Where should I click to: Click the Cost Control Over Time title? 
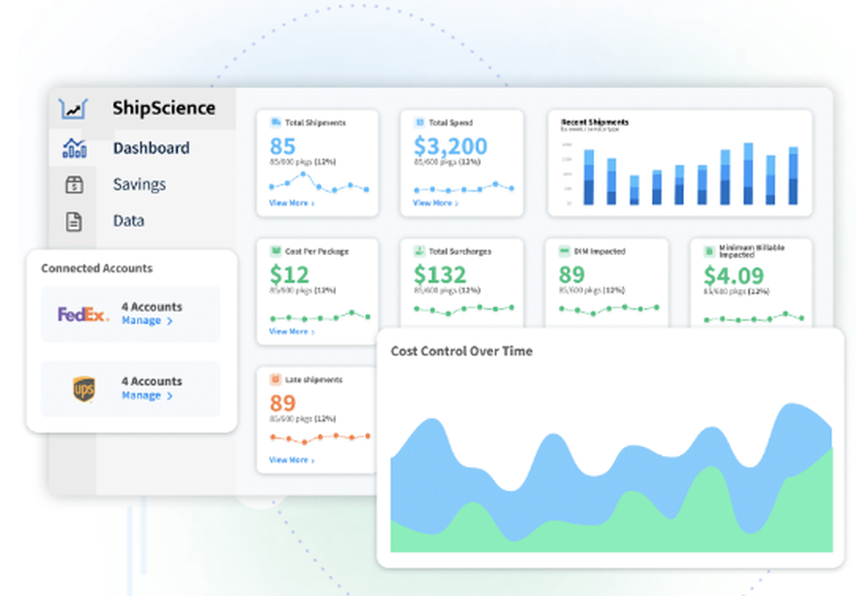(x=462, y=350)
